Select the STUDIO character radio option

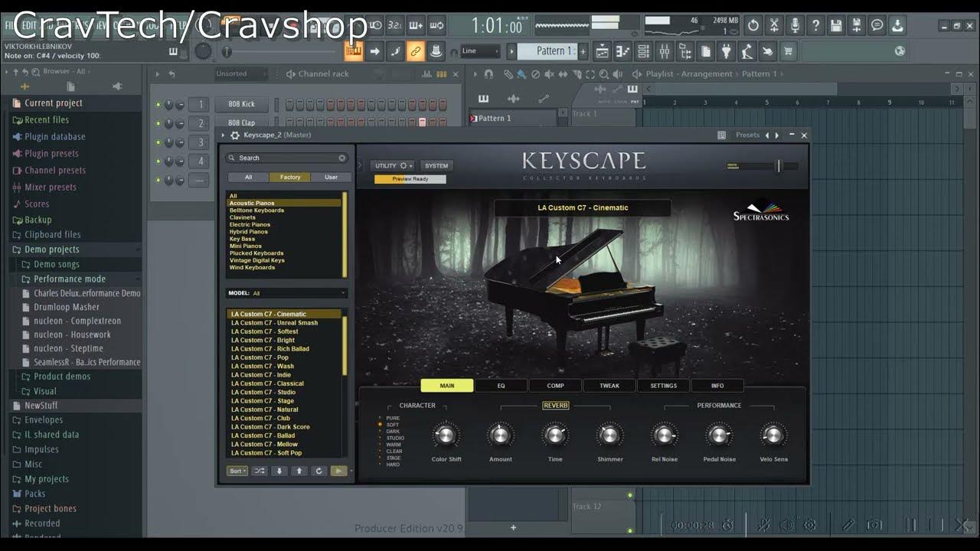pos(391,439)
